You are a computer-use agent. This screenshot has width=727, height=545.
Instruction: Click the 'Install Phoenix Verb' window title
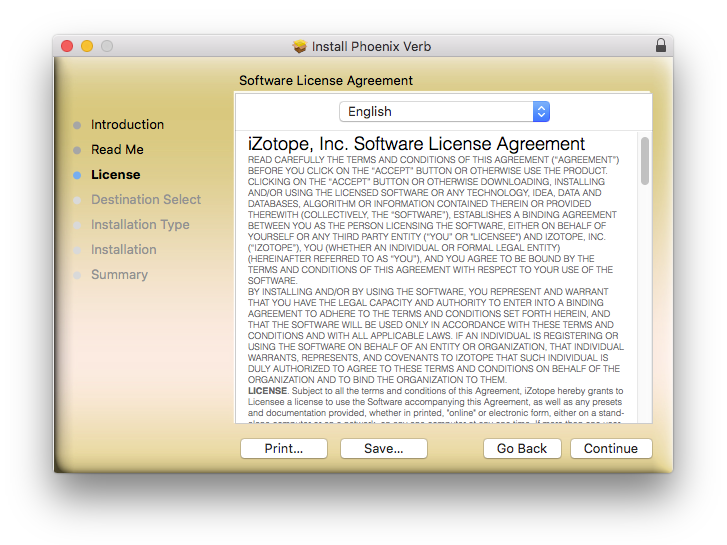(371, 46)
